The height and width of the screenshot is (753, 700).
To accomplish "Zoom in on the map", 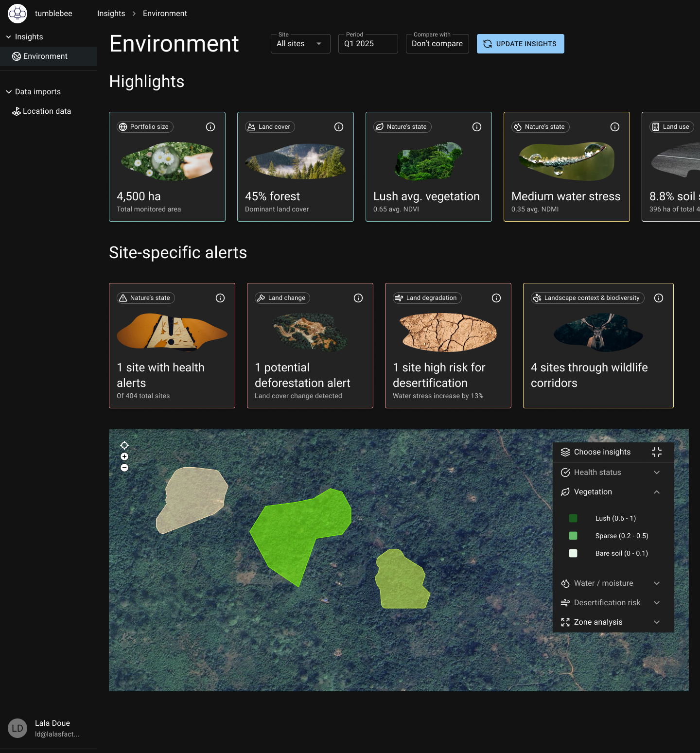I will tap(124, 456).
